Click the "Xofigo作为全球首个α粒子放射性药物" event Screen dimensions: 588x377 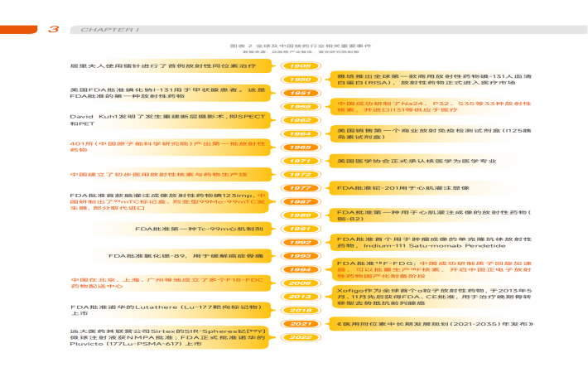point(434,297)
